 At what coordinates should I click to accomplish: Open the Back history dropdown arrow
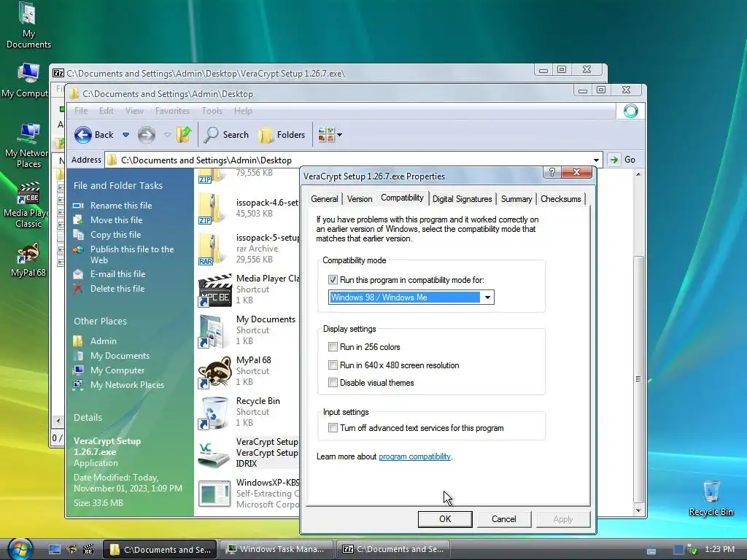click(125, 135)
